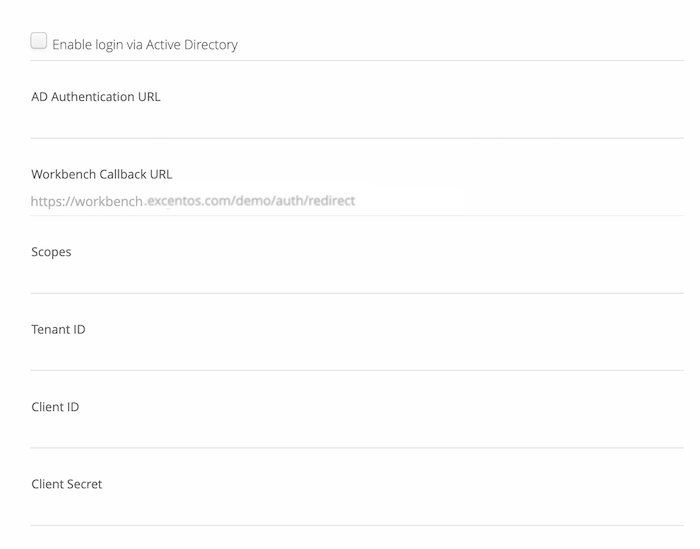Select the 'Scopes' field label

pyautogui.click(x=51, y=252)
